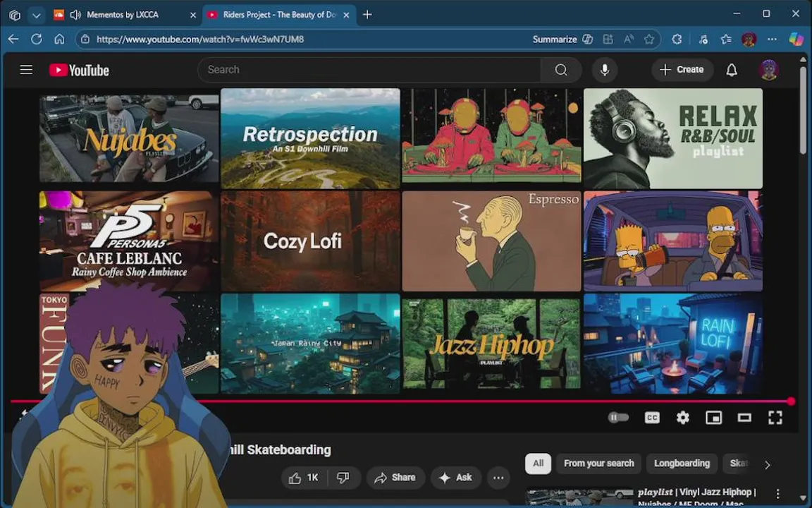Open the workspaces icon in the title bar

[x=15, y=15]
